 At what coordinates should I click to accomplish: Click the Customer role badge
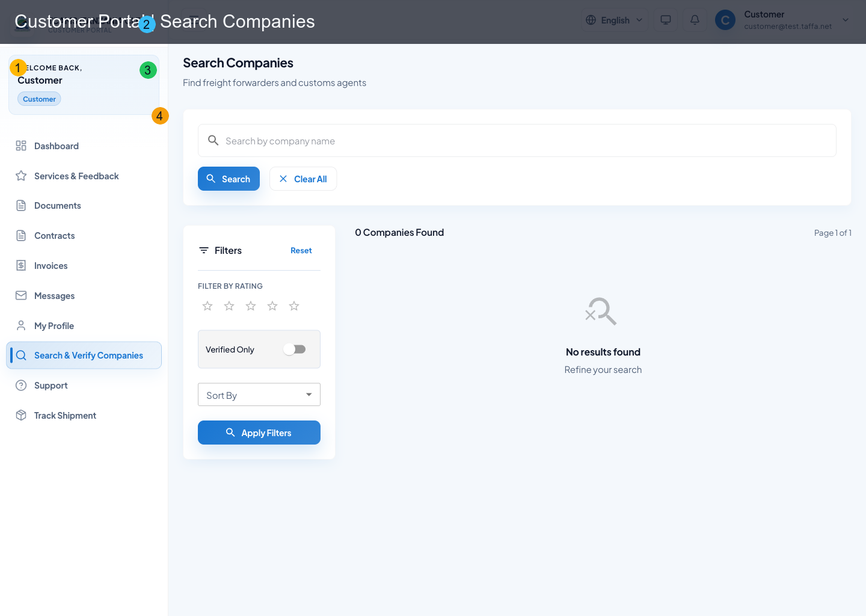(x=39, y=99)
